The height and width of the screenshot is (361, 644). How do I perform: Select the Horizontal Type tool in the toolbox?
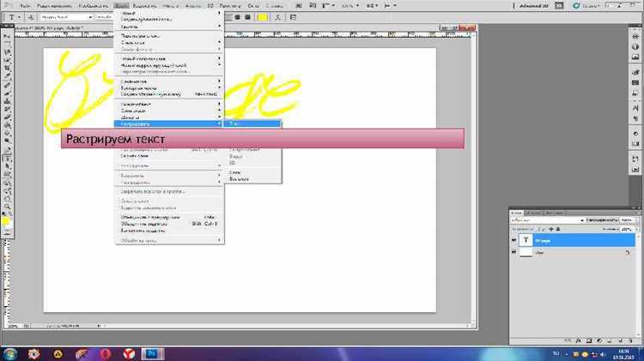point(8,159)
